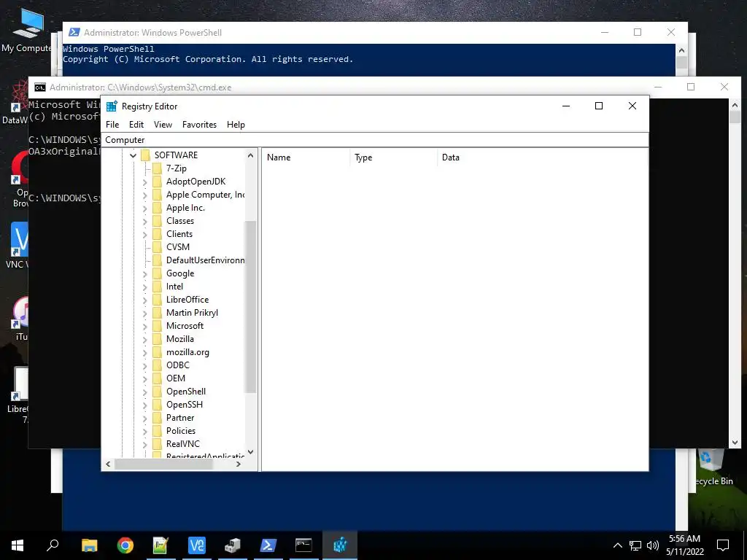The height and width of the screenshot is (560, 747).
Task: Open File Explorer from the taskbar
Action: pyautogui.click(x=89, y=545)
